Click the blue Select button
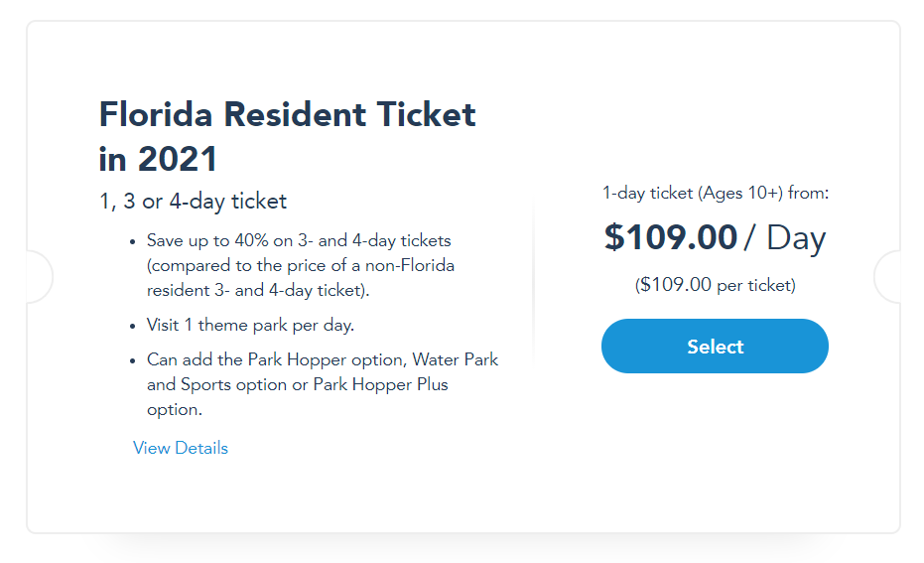Image resolution: width=924 pixels, height=563 pixels. click(715, 347)
